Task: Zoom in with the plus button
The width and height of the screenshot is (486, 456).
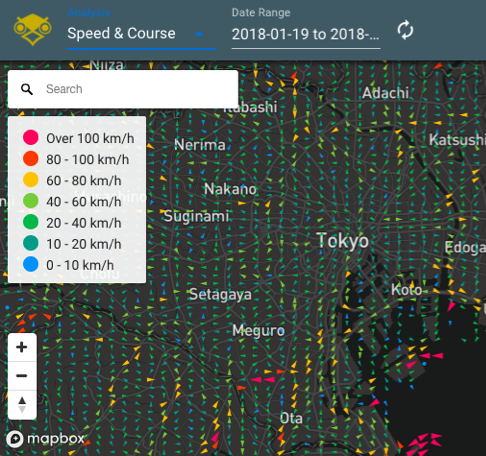Action: [x=22, y=347]
